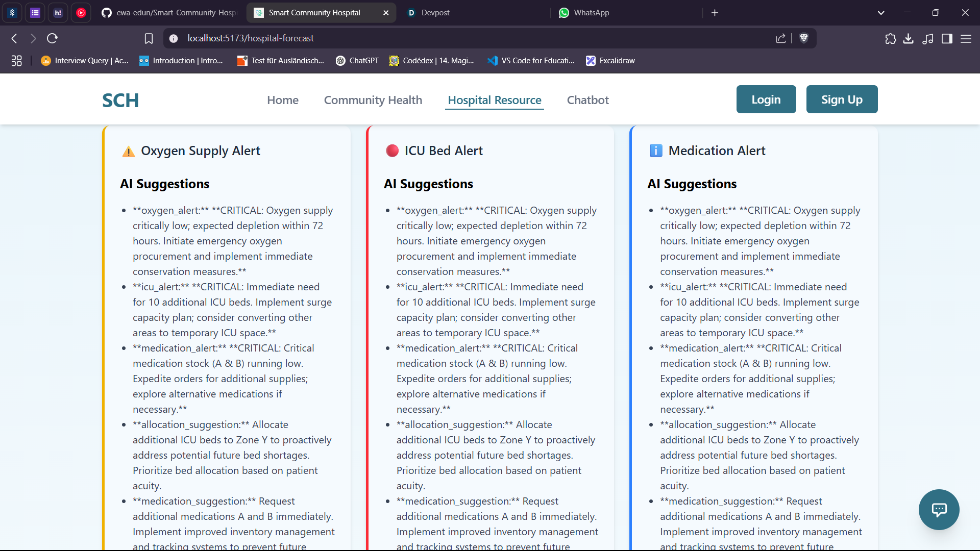Open the browser extensions panel
Image resolution: width=980 pixels, height=551 pixels.
tap(891, 38)
